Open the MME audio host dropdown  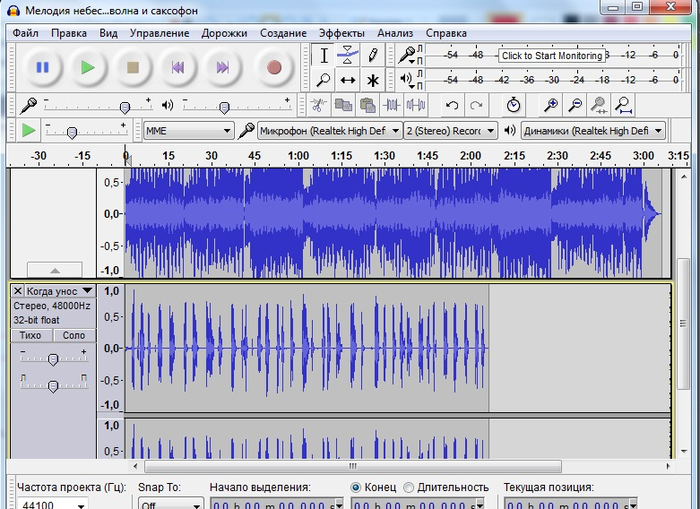point(187,130)
